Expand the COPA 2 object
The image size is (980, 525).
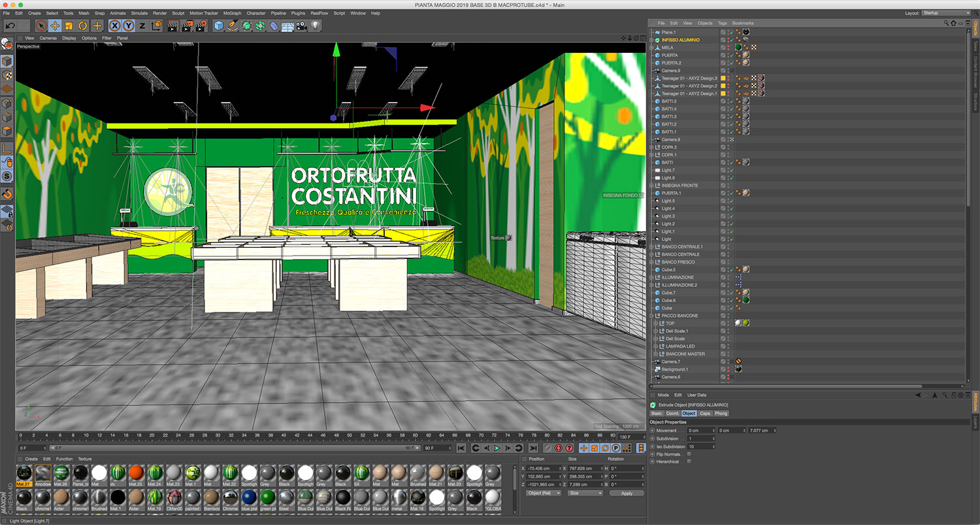(x=651, y=147)
